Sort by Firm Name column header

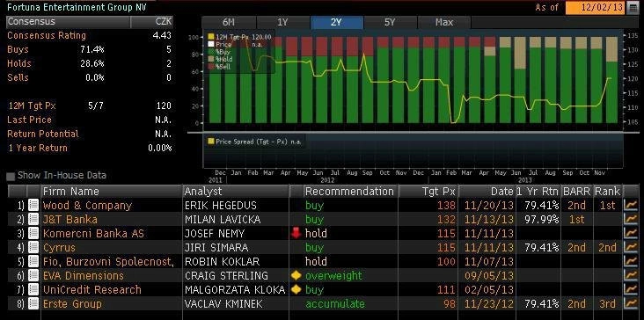(112, 192)
